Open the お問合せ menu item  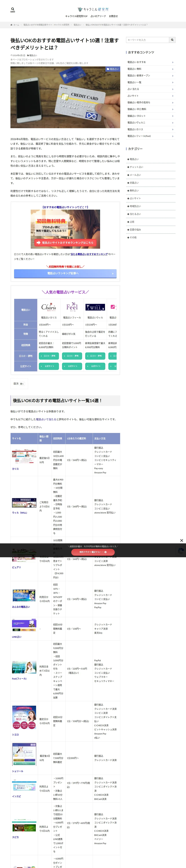pos(113,16)
